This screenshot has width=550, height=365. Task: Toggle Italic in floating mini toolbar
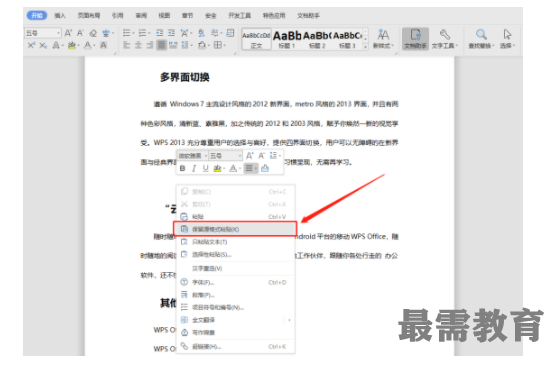point(194,168)
